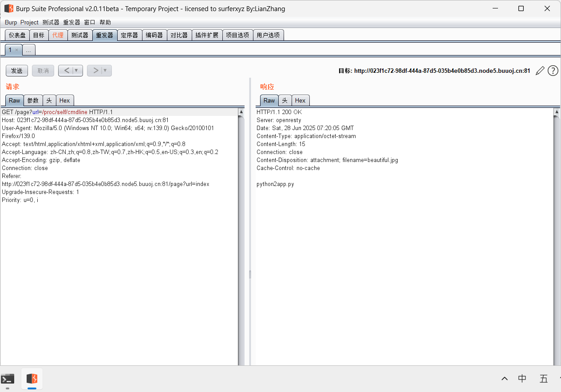Image resolution: width=561 pixels, height=392 pixels.
Task: Open the Project menu
Action: 29,22
